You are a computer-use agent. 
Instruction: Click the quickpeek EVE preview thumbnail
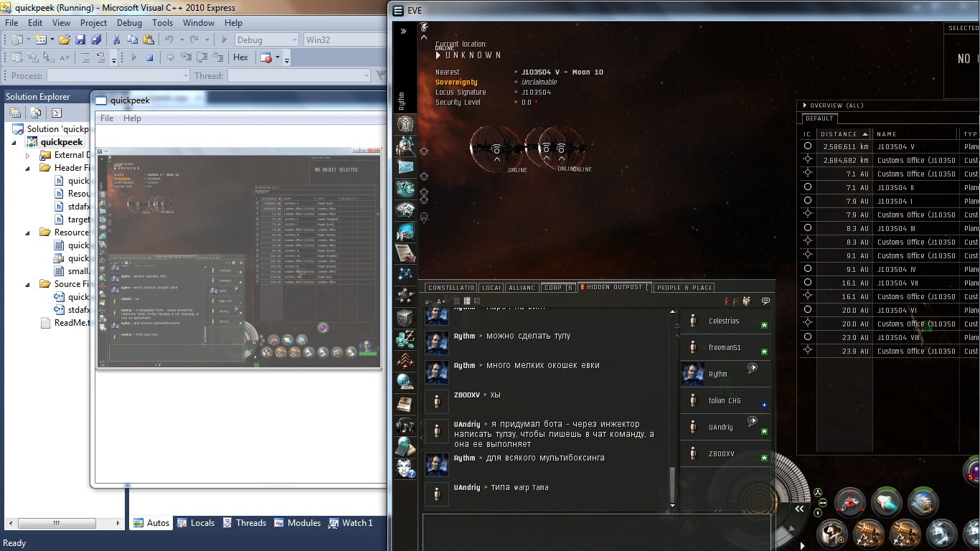(238, 258)
